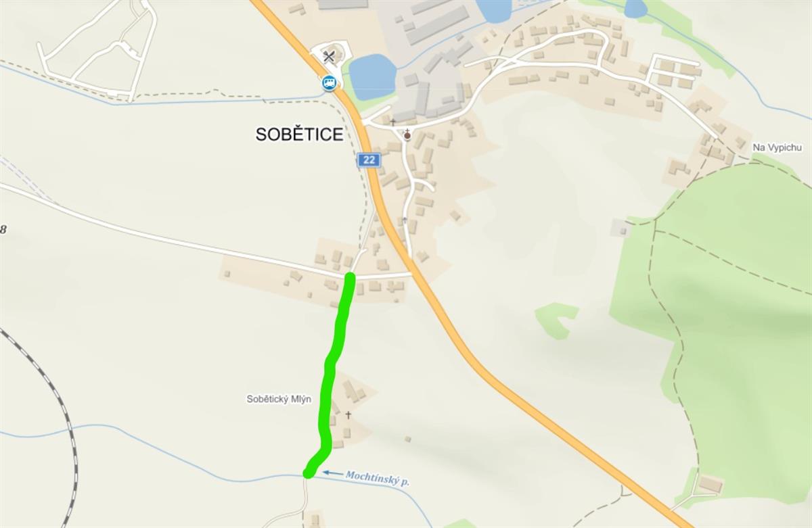The image size is (812, 528).
Task: Click the blue arrow beside Mochtínský p.
Action: [x=331, y=473]
